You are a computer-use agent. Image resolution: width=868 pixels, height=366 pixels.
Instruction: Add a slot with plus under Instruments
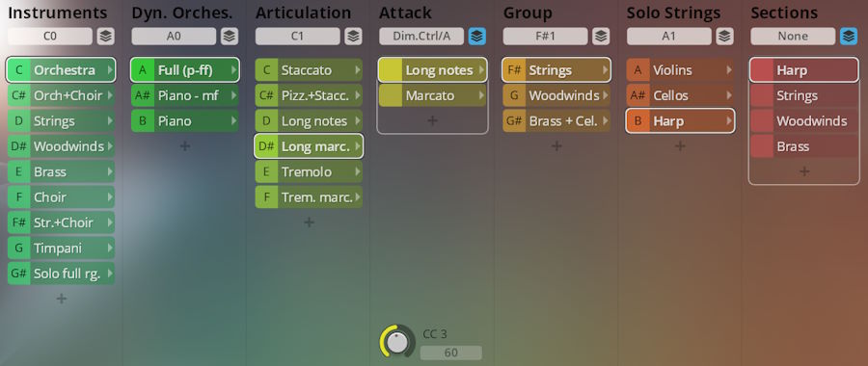coord(62,299)
